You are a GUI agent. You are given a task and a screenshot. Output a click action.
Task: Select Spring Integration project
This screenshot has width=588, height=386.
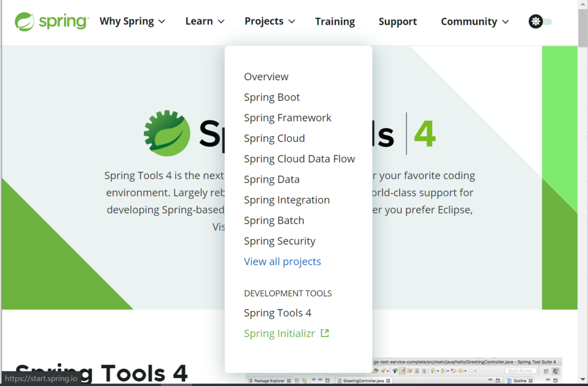click(287, 200)
